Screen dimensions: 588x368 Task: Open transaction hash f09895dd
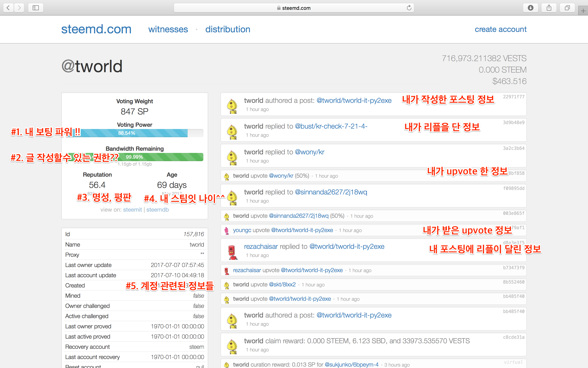(514, 188)
